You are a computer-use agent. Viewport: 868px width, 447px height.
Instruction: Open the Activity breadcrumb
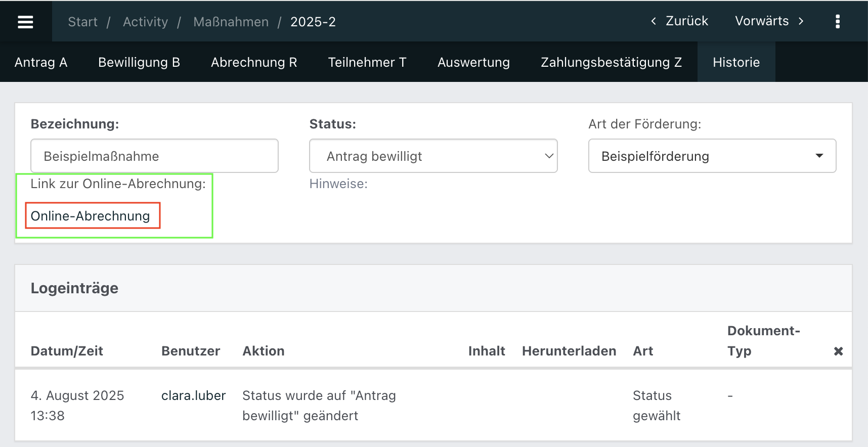click(x=145, y=22)
